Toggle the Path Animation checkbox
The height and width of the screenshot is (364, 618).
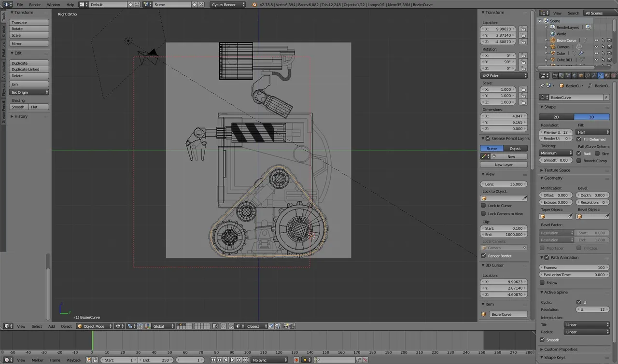point(547,257)
